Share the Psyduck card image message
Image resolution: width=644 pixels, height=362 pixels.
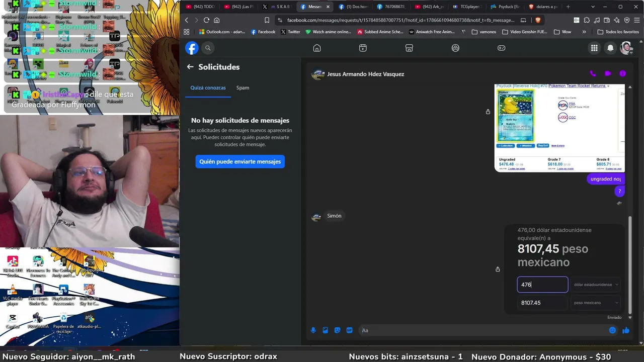tap(488, 112)
